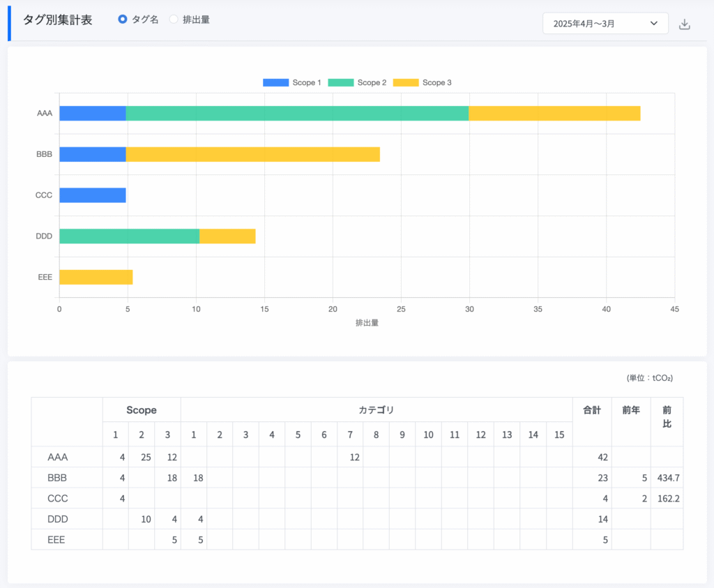
Task: Click DDD yellow Scope 3 bar segment
Action: point(227,236)
